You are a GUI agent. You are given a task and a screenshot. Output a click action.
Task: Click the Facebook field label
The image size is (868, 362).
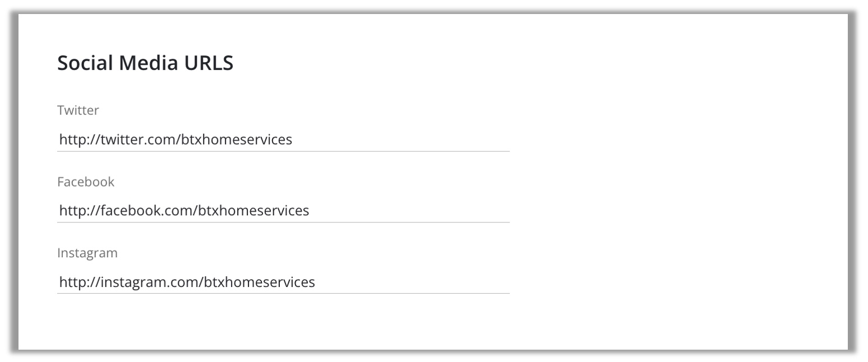click(x=86, y=182)
